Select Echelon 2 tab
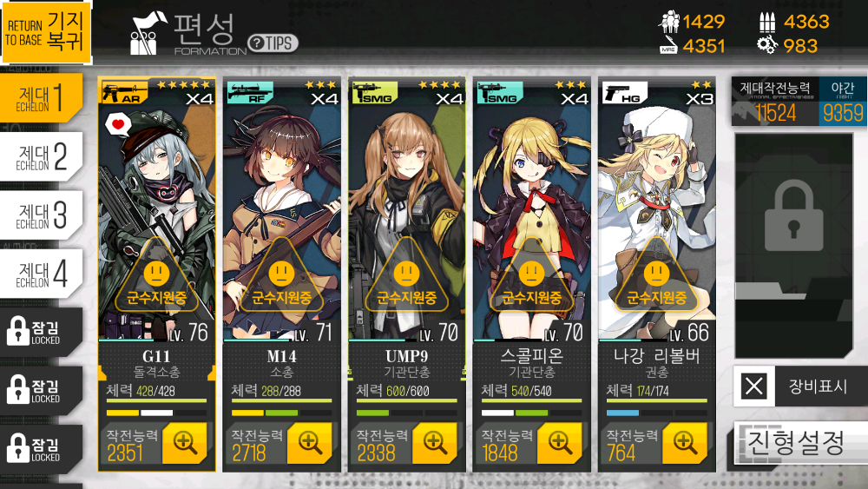 pyautogui.click(x=42, y=157)
